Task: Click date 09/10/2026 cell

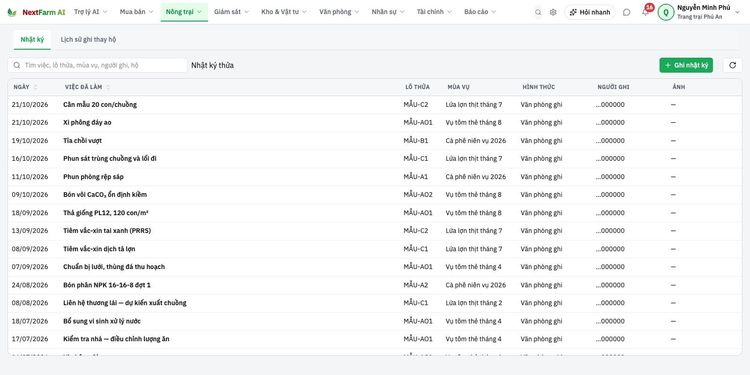Action: click(x=30, y=195)
